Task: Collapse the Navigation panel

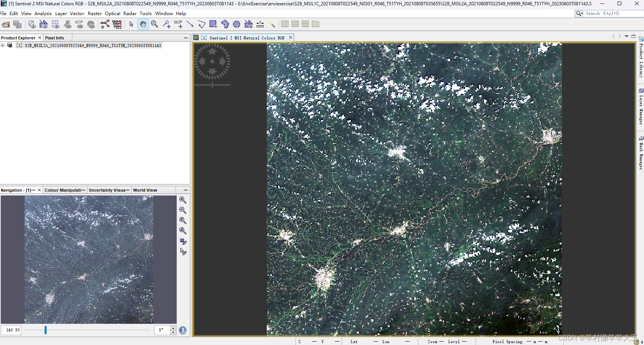Action: coord(185,190)
